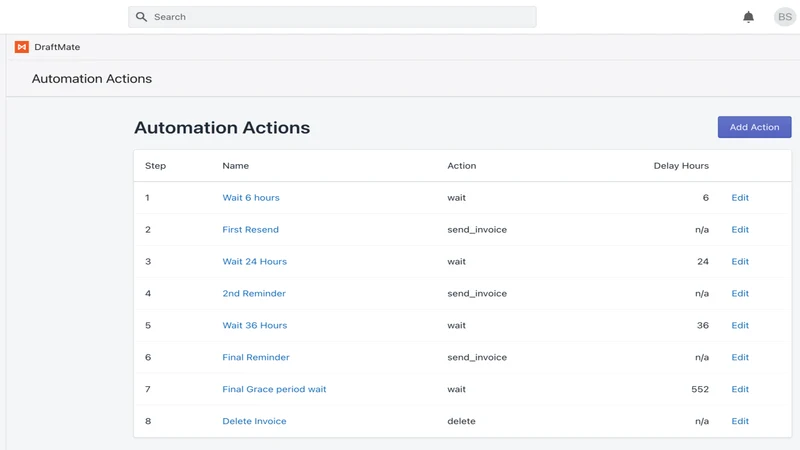
Task: Focus the Search input field
Action: click(x=332, y=17)
